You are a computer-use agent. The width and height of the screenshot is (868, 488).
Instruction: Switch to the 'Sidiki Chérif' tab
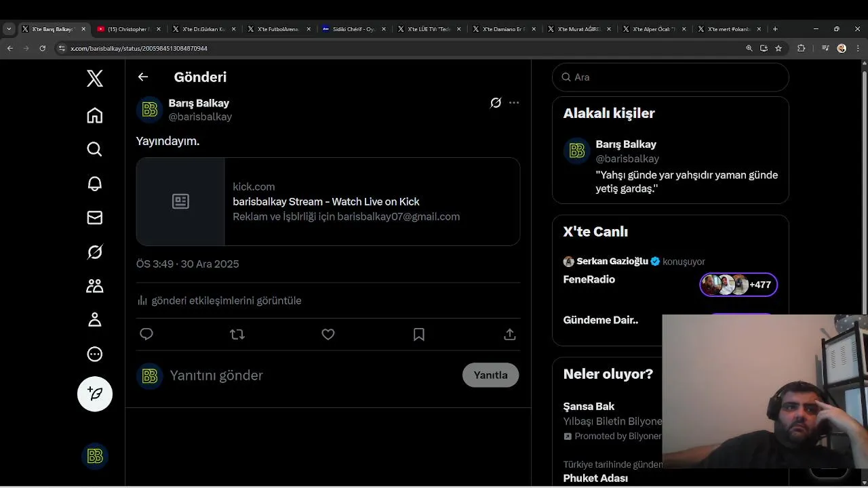[353, 29]
